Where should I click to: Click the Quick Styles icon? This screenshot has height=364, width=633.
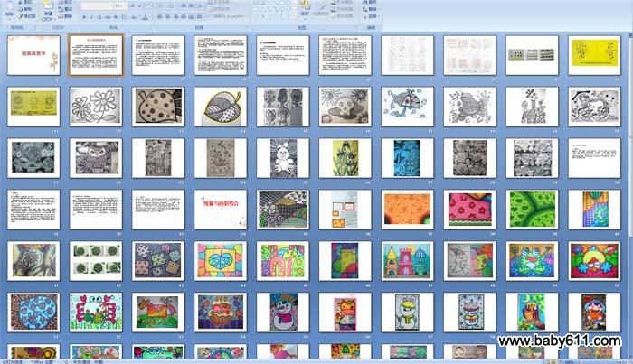click(x=320, y=8)
